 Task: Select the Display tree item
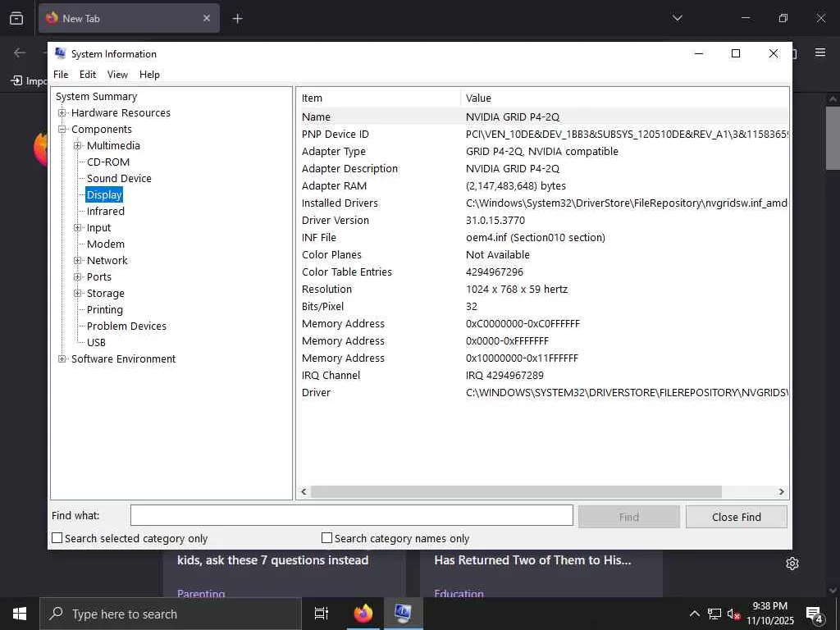pyautogui.click(x=104, y=195)
